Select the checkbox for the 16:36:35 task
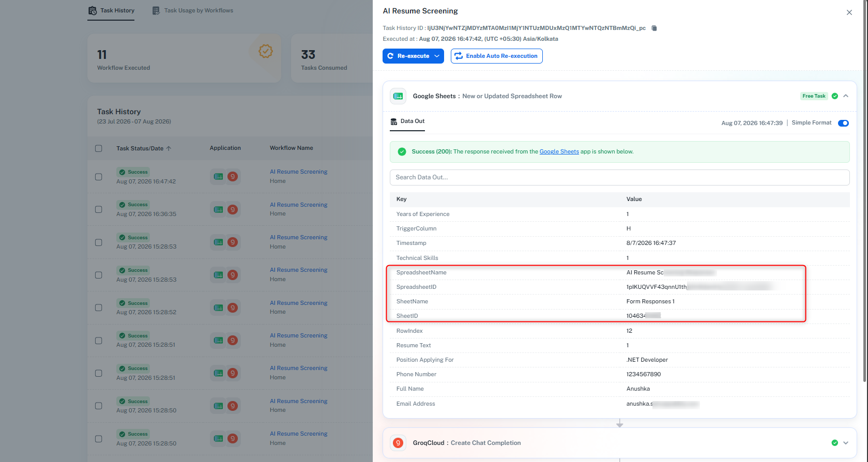The image size is (868, 462). tap(99, 209)
